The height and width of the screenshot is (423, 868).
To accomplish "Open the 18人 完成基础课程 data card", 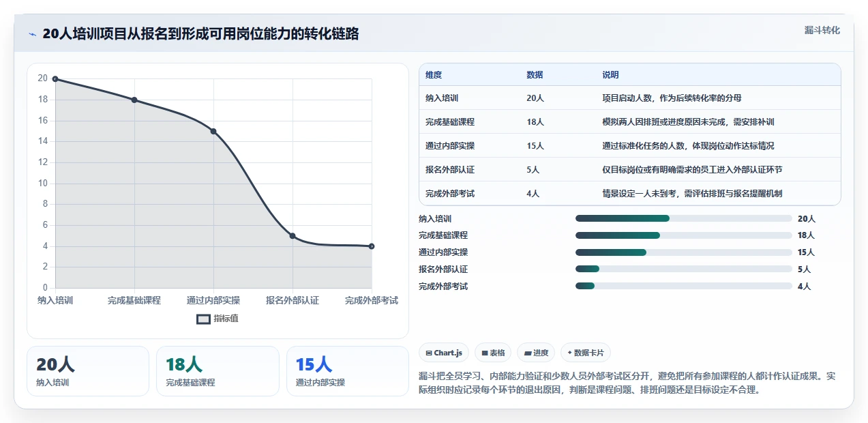I will 218,371.
